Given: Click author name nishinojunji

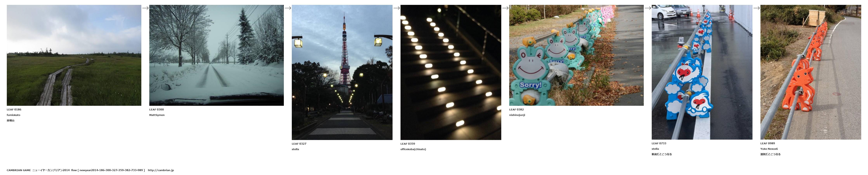Looking at the screenshot, I should tap(517, 115).
